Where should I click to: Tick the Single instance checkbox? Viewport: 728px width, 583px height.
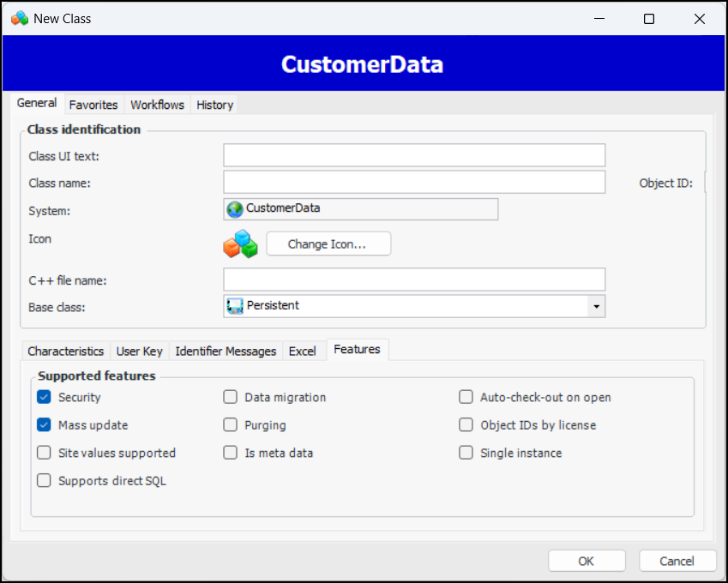tap(466, 454)
